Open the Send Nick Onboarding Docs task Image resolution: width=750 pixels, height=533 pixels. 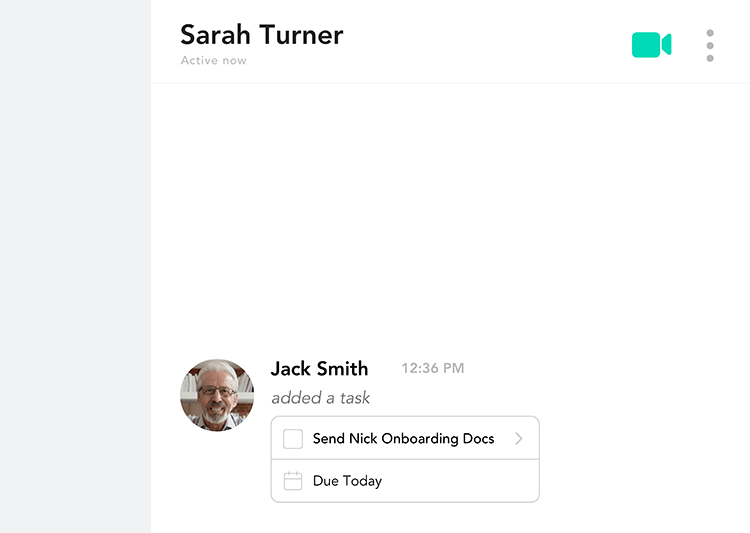[404, 438]
